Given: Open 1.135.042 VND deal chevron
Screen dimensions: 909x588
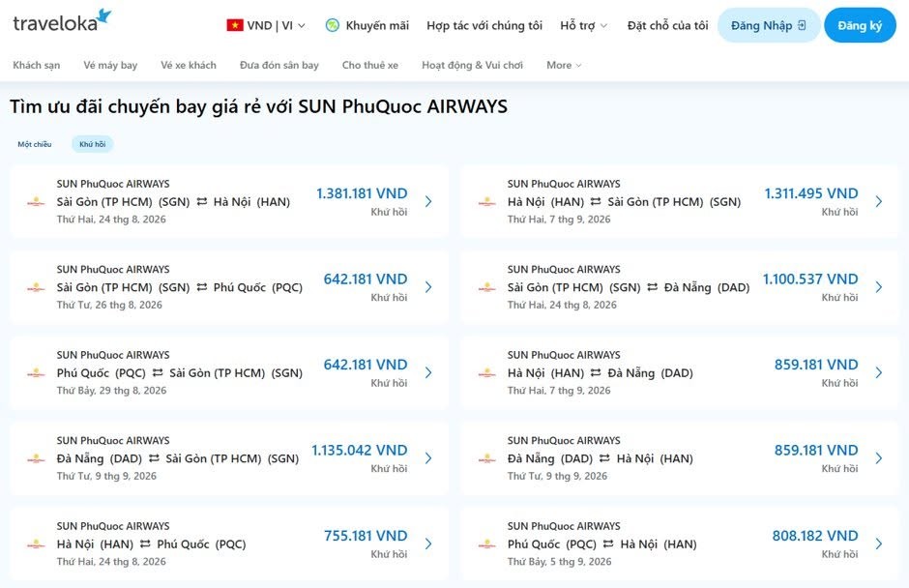Looking at the screenshot, I should (428, 458).
